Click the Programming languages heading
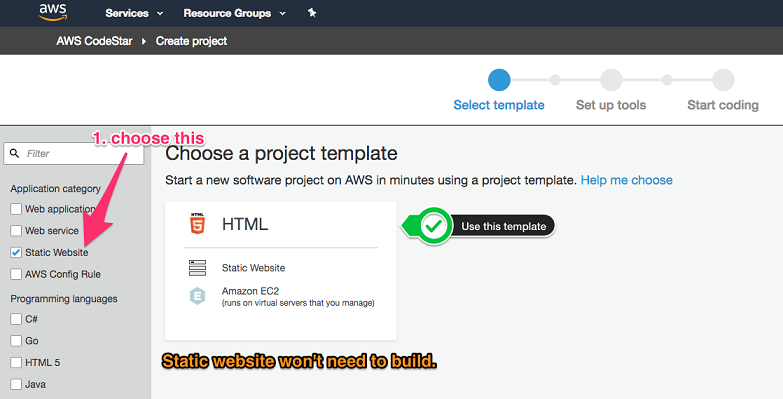Viewport: 783px width, 399px height. (64, 299)
